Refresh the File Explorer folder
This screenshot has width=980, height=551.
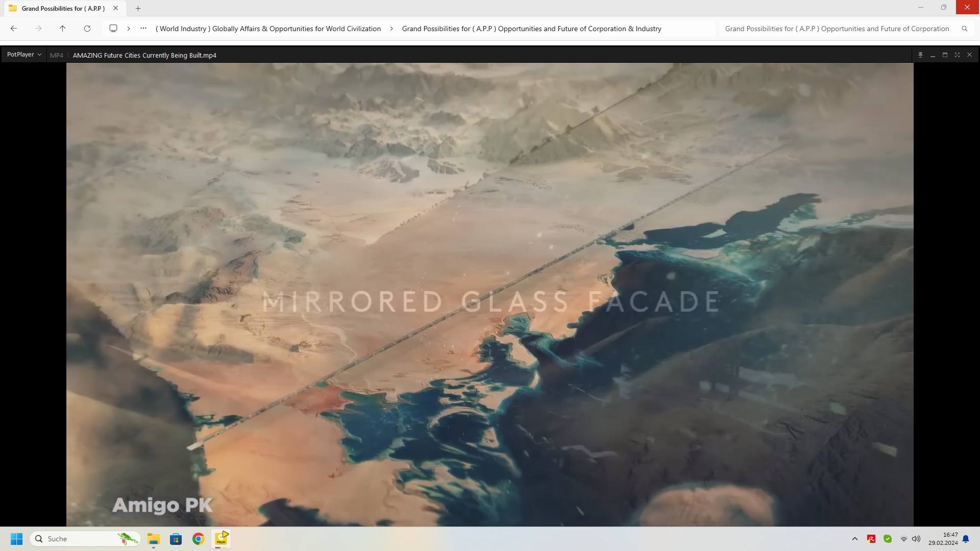[x=87, y=29]
